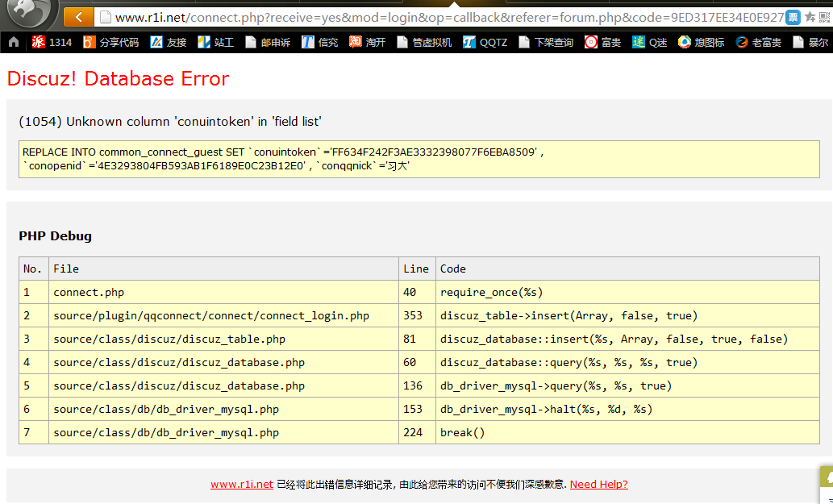The height and width of the screenshot is (504, 833).
Task: Open the 友接 bookmark
Action: pos(169,42)
